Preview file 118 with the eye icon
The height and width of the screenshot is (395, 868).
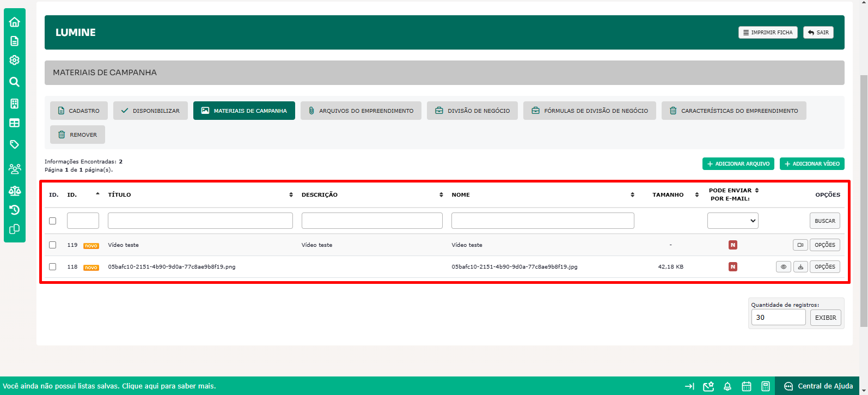coord(784,267)
